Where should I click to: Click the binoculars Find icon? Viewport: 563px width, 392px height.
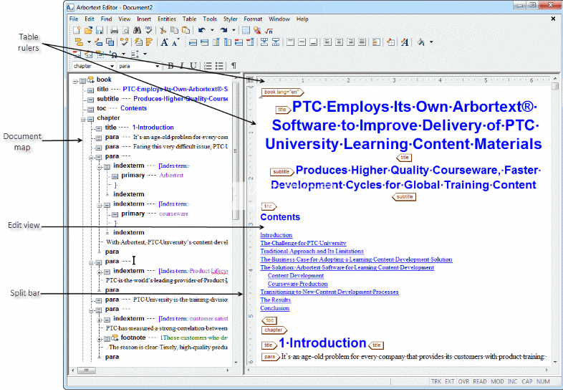tap(137, 30)
